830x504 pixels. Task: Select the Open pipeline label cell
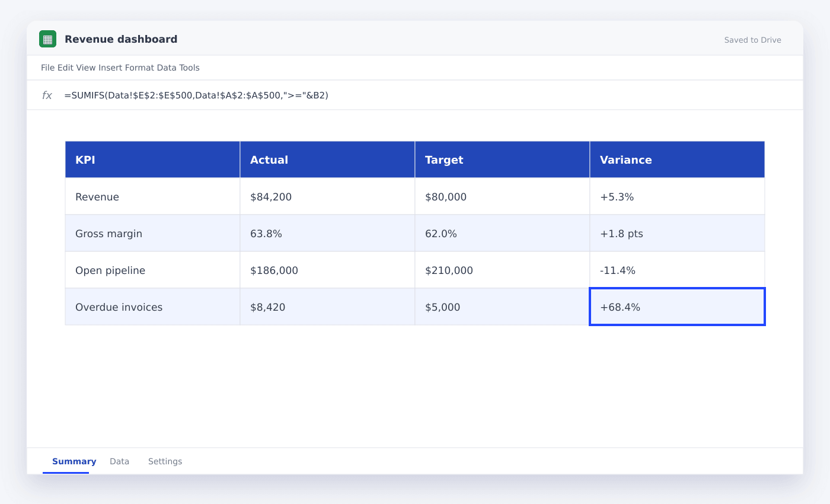tap(152, 270)
